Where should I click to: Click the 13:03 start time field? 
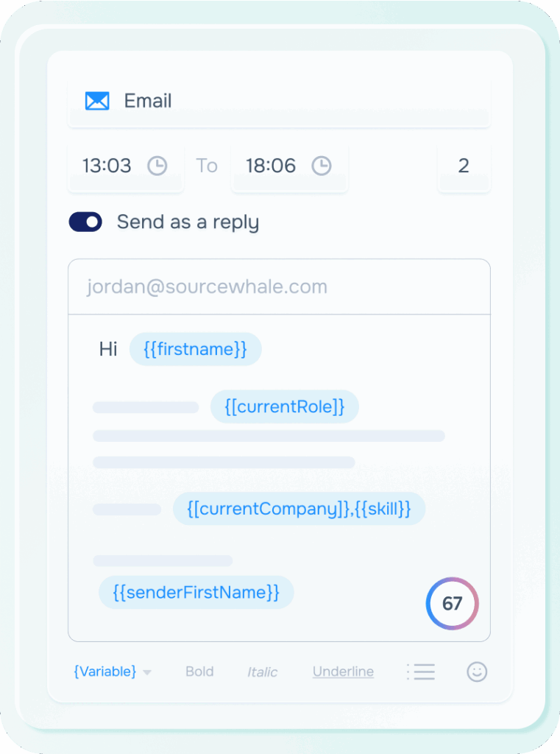(x=107, y=166)
